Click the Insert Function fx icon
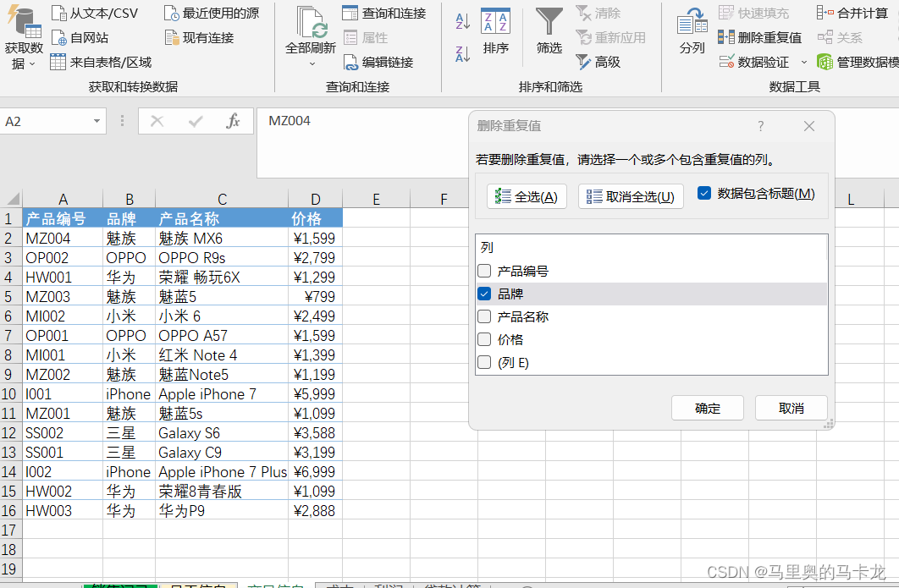899x588 pixels. click(x=233, y=121)
